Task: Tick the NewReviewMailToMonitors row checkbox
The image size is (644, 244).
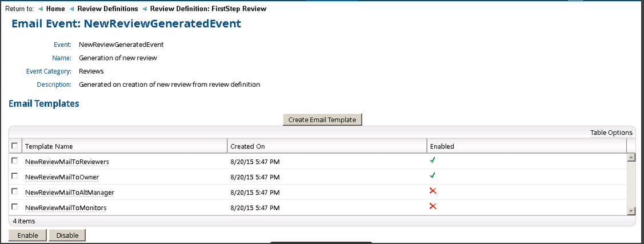Action: pyautogui.click(x=15, y=207)
